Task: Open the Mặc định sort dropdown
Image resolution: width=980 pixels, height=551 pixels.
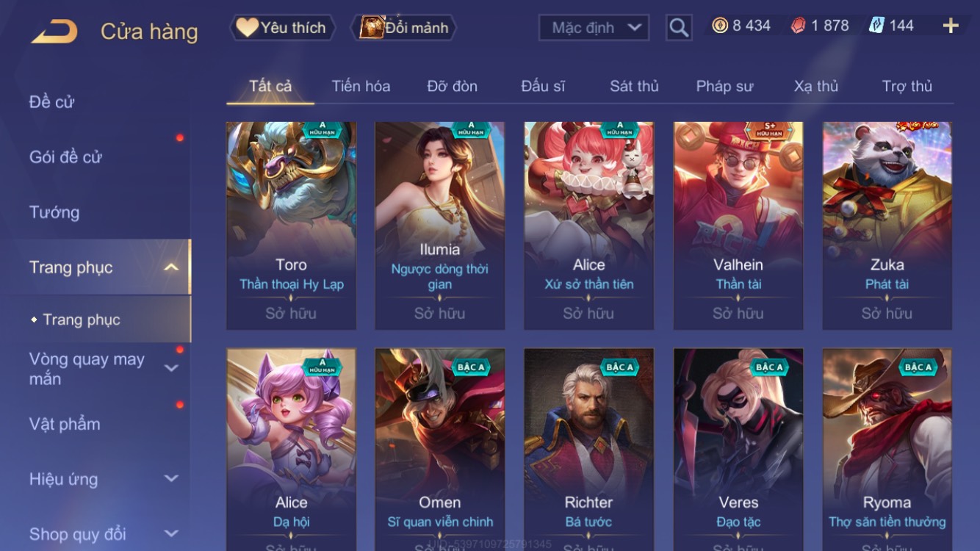Action: point(594,28)
